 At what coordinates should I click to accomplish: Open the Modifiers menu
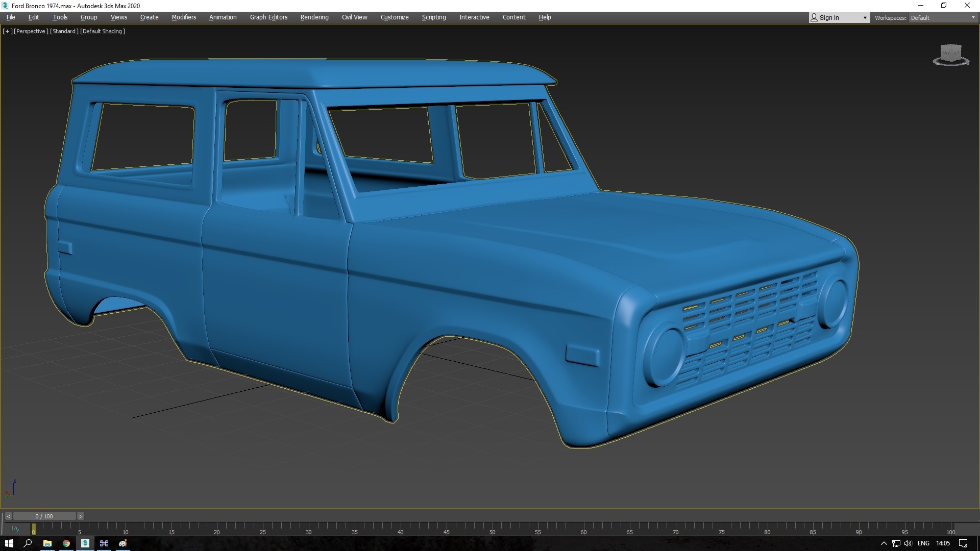pyautogui.click(x=183, y=17)
